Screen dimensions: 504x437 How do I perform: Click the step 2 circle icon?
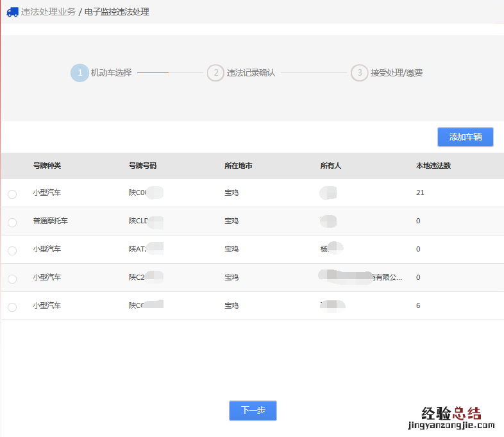pyautogui.click(x=215, y=73)
